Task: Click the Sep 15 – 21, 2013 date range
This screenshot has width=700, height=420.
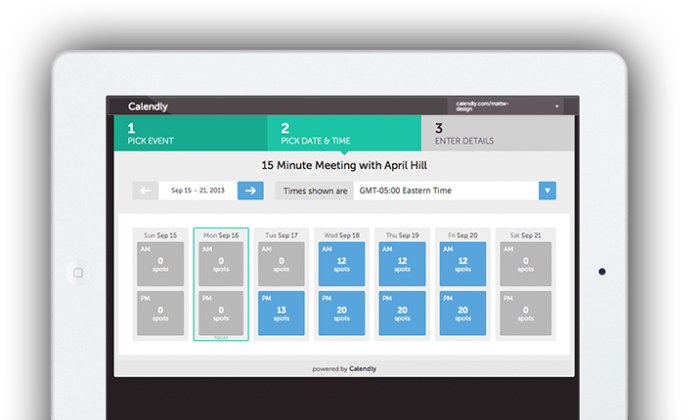Action: 198,191
